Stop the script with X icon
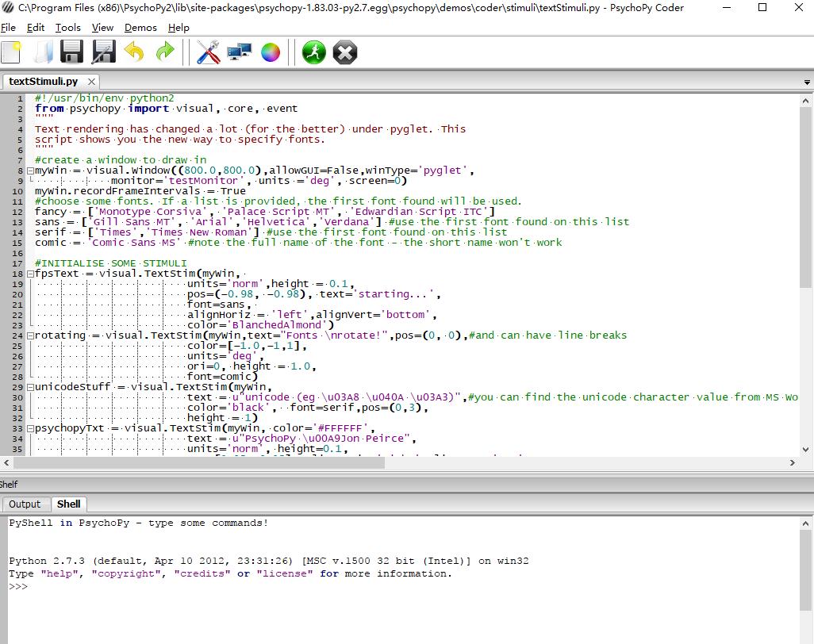814x644 pixels. coord(345,52)
